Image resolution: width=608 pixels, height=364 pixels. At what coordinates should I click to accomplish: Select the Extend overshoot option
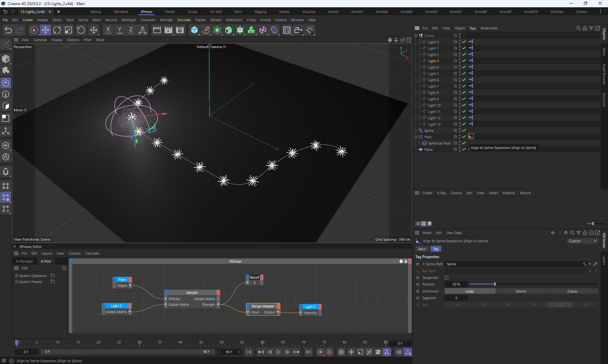521,291
